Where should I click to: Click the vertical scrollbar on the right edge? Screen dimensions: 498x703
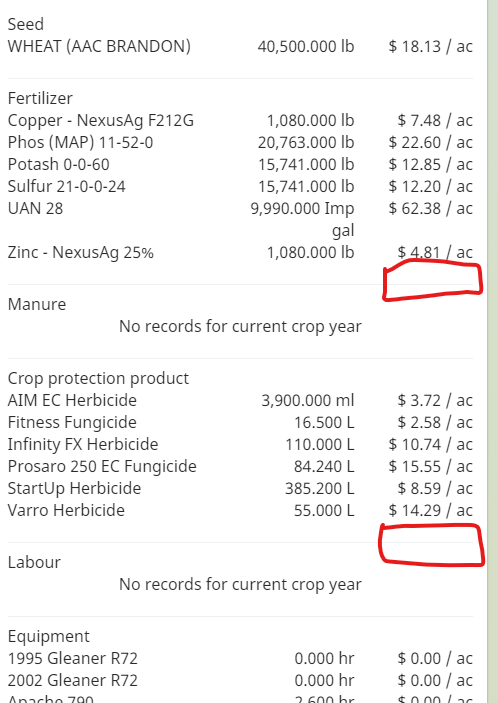(492, 352)
